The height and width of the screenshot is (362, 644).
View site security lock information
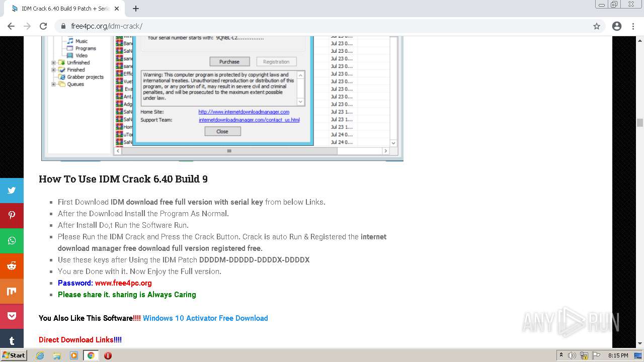(63, 26)
